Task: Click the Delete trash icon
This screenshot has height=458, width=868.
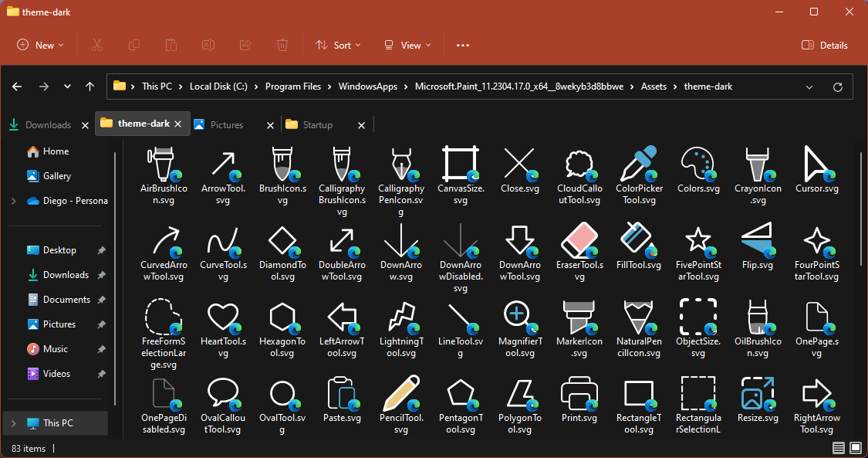Action: (x=282, y=45)
